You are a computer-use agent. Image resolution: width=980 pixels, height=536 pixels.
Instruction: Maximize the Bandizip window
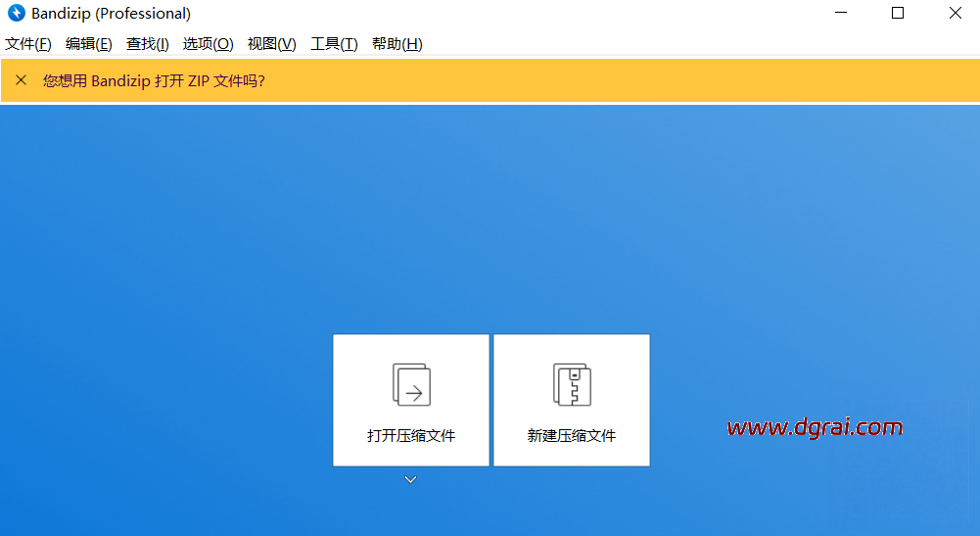tap(898, 13)
